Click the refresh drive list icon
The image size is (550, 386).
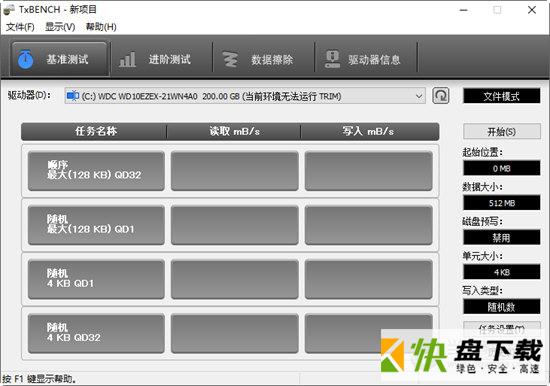coord(441,96)
